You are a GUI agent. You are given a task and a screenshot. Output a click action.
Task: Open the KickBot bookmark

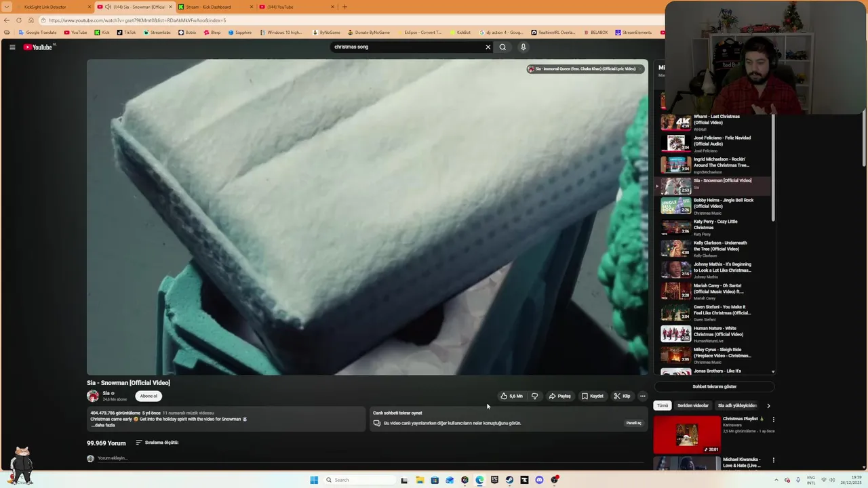pyautogui.click(x=460, y=33)
